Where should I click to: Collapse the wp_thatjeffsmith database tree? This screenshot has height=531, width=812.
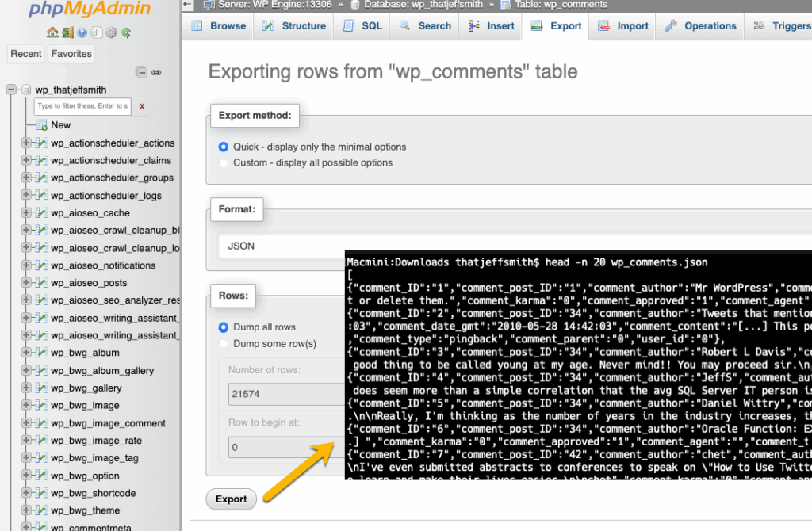pos(11,90)
